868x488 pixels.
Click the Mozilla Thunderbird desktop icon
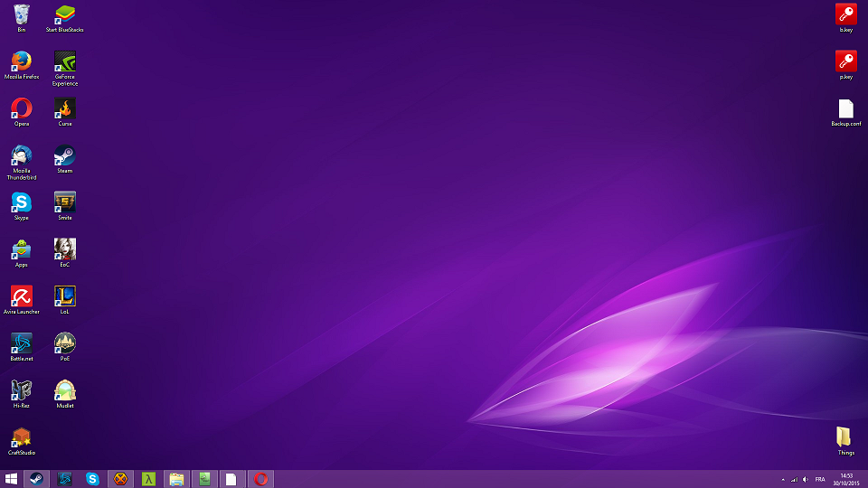click(21, 155)
